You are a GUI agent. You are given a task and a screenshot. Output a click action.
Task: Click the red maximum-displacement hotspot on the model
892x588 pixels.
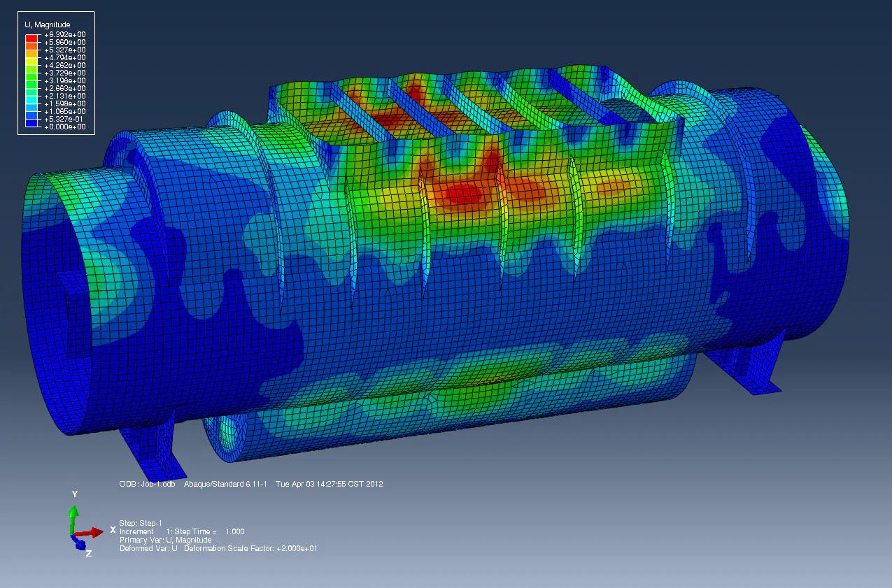(465, 194)
